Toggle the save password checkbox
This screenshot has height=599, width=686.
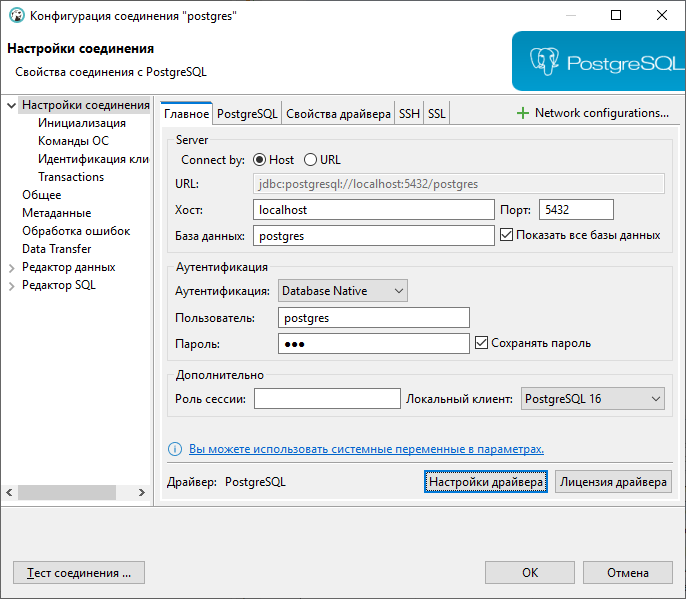[x=481, y=343]
